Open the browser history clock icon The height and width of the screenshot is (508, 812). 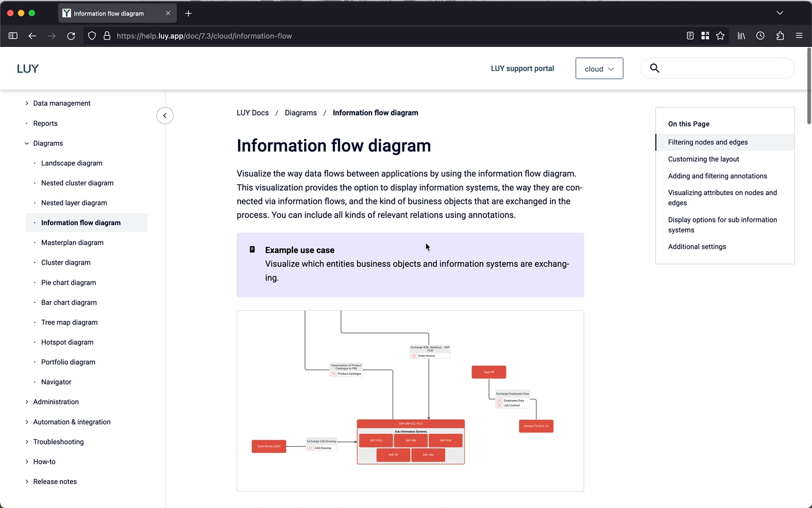point(760,36)
